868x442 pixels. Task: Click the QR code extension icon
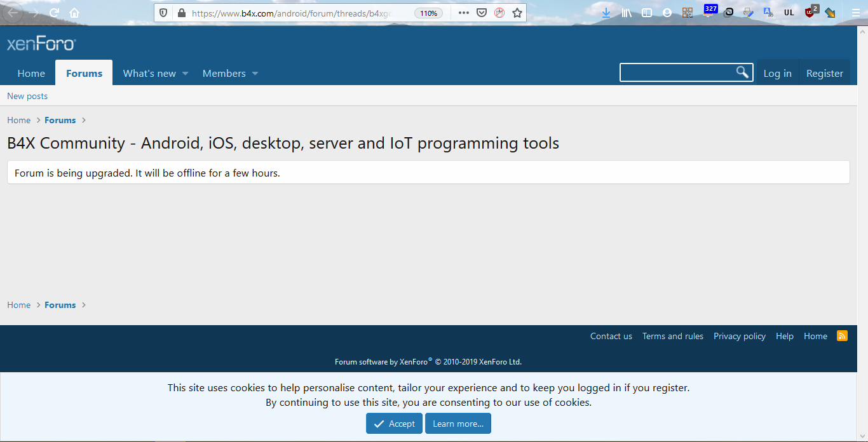tap(687, 13)
